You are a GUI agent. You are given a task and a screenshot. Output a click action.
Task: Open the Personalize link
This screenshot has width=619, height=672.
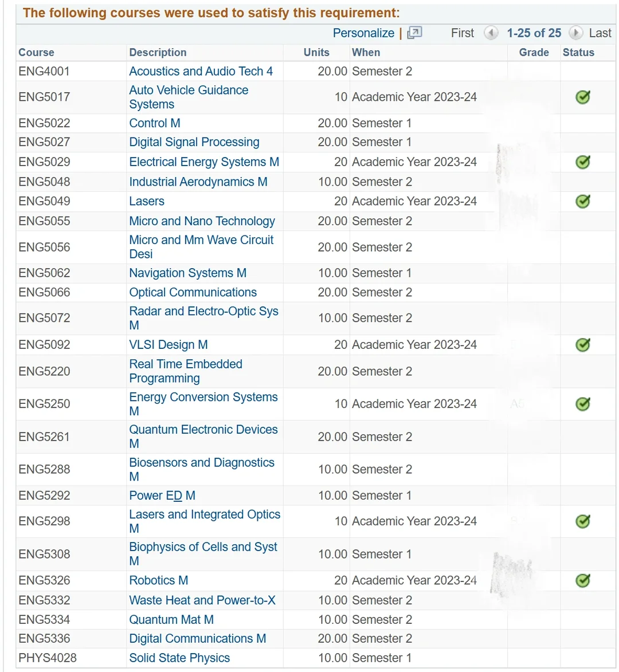click(x=363, y=33)
